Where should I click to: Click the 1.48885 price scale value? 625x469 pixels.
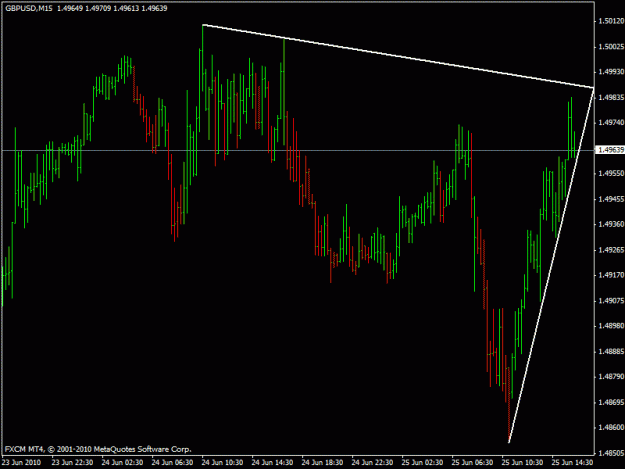pos(611,351)
